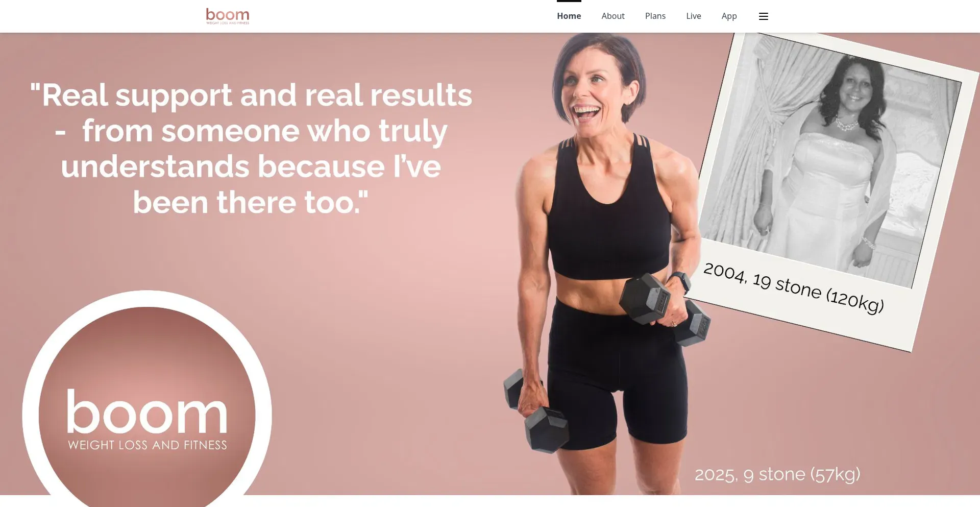This screenshot has width=980, height=507.
Task: Open the hamburger menu icon
Action: tap(764, 16)
